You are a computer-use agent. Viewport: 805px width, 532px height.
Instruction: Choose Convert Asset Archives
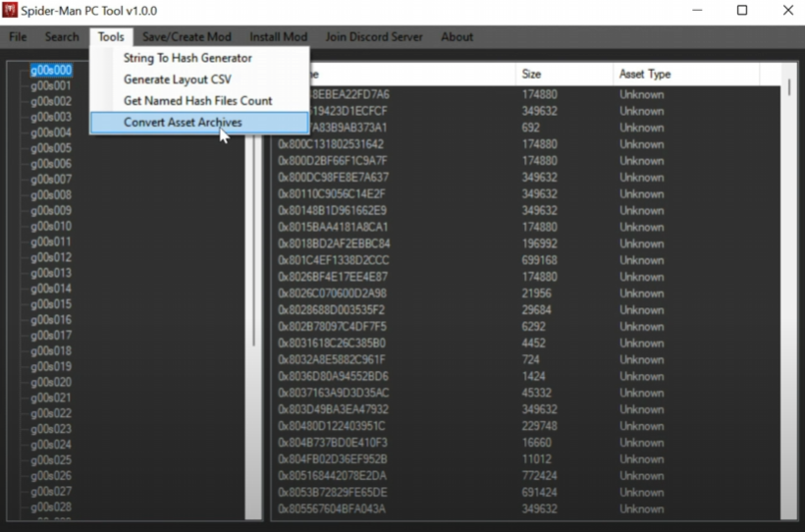pos(199,123)
